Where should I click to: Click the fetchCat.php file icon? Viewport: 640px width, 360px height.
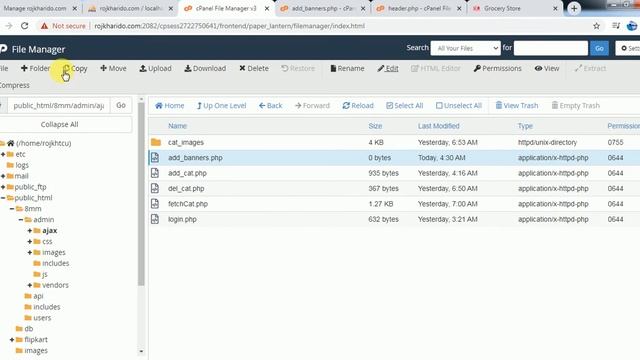point(155,204)
